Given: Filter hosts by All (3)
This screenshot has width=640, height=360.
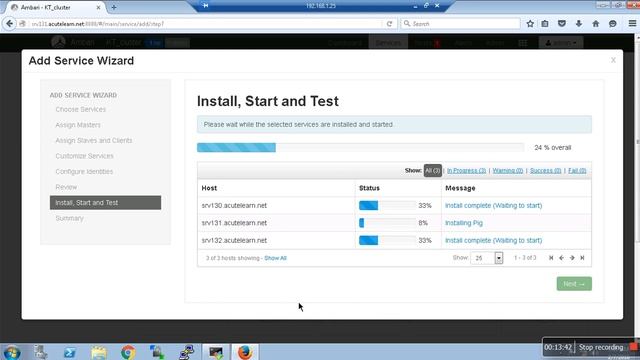Looking at the screenshot, I should [433, 171].
